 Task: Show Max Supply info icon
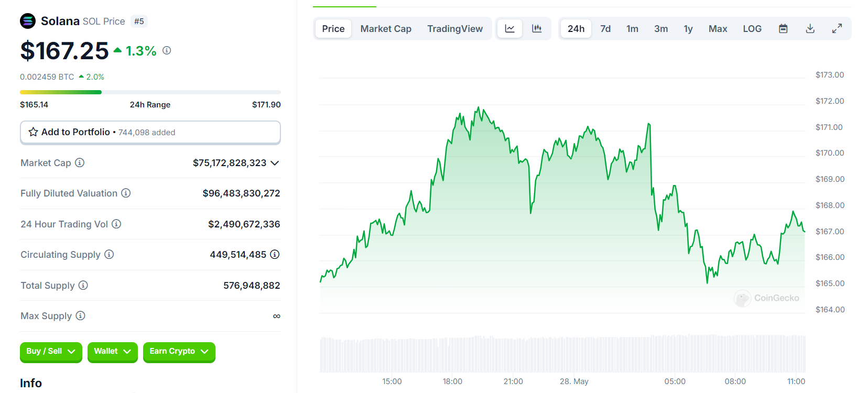80,315
